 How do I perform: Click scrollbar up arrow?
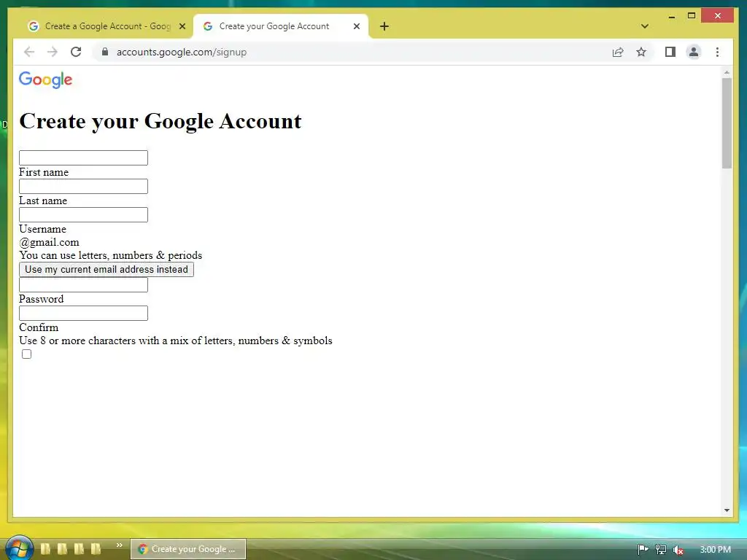click(x=727, y=72)
